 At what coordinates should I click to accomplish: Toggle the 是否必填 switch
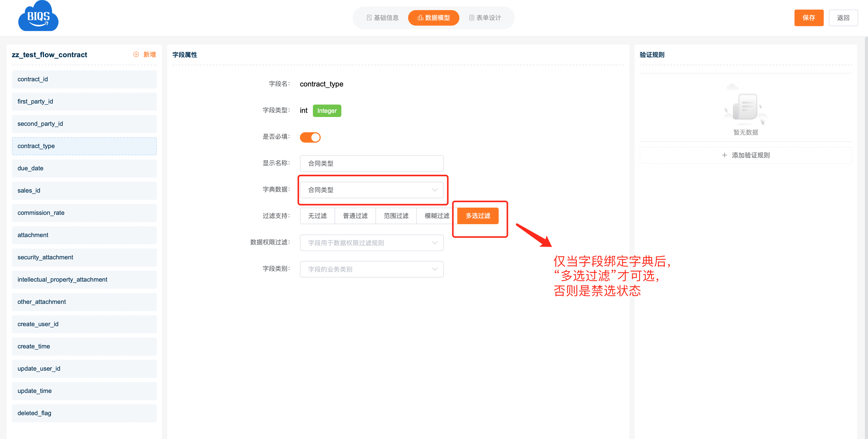point(310,137)
